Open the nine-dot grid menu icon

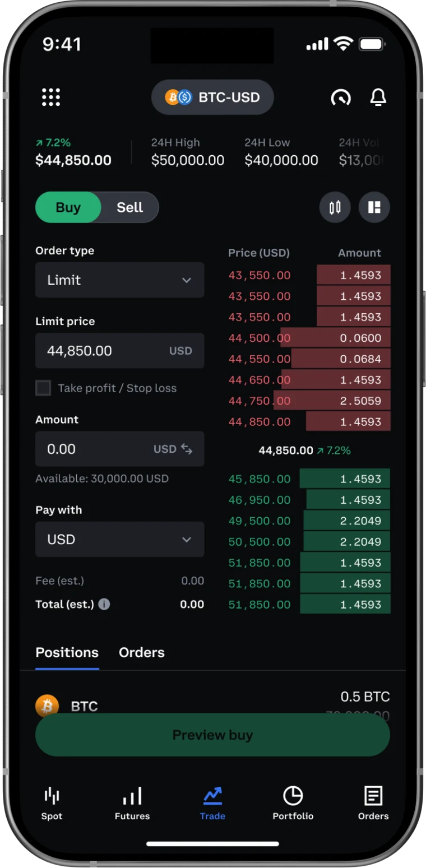click(51, 97)
